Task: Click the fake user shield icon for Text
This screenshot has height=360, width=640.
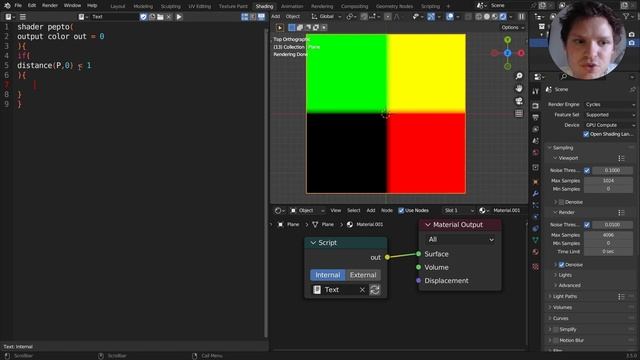Action: pos(143,17)
